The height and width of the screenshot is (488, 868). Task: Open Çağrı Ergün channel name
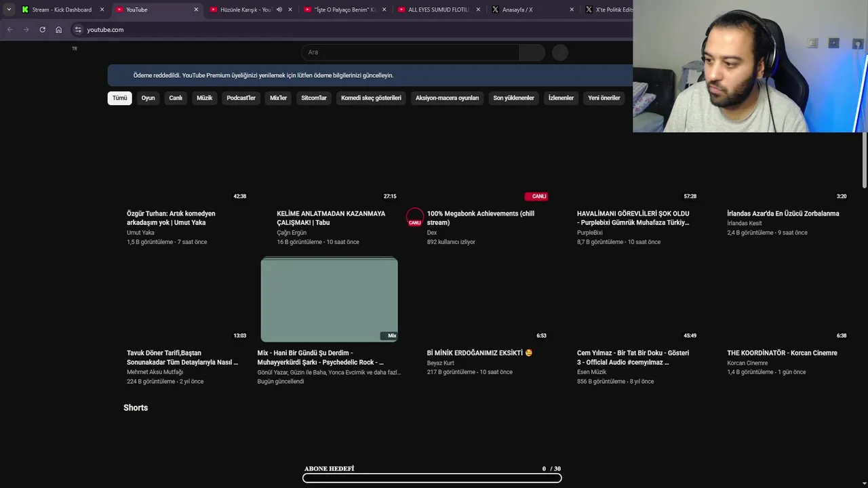[x=292, y=232]
